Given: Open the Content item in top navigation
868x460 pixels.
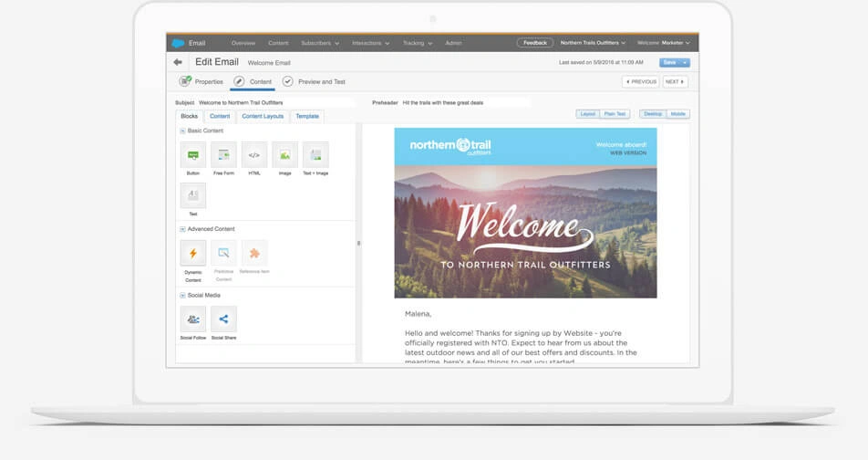Looking at the screenshot, I should tap(278, 43).
